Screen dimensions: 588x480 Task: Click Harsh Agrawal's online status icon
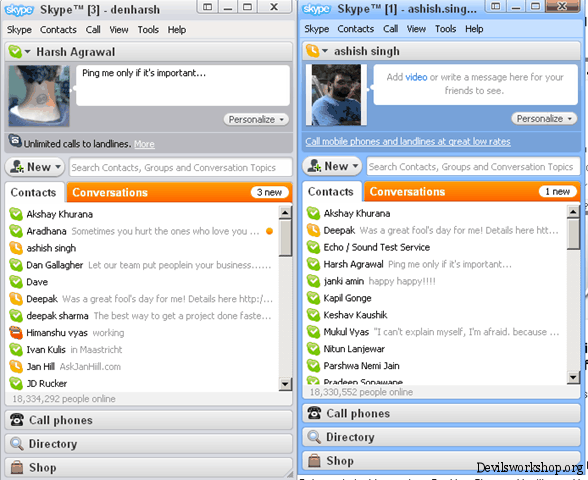pos(15,51)
